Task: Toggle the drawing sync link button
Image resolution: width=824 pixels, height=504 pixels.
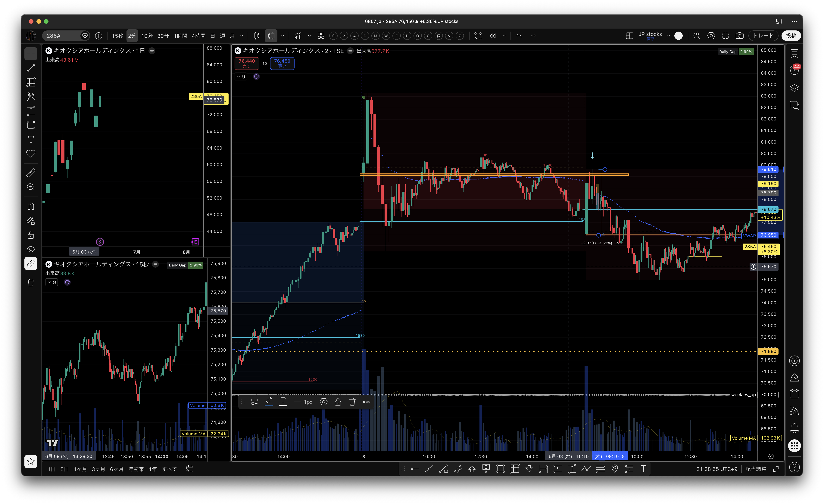Action: 31,263
